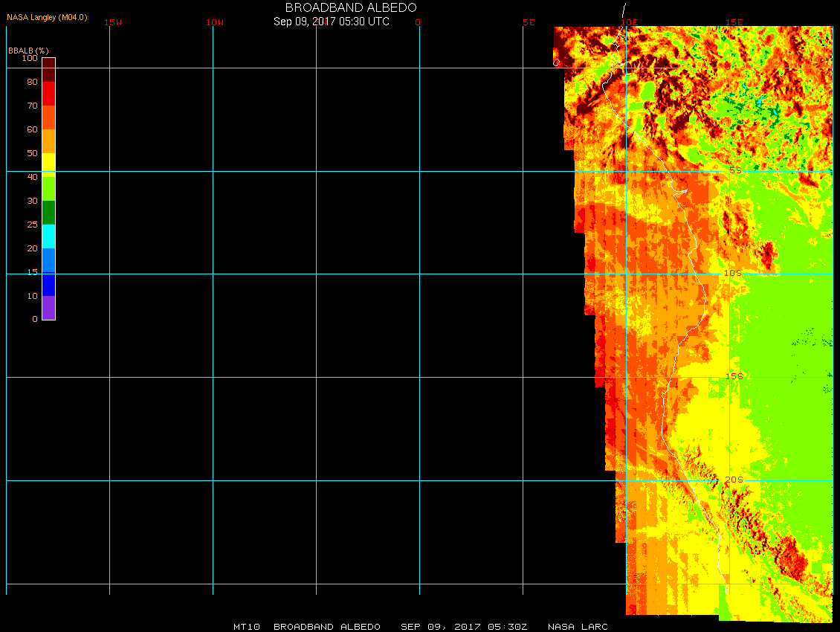
Task: Click the 5S latitude label
Action: (734, 170)
